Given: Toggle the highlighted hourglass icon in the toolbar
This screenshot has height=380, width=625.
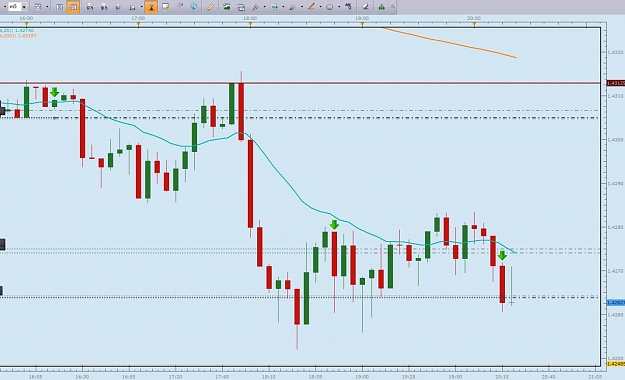Looking at the screenshot, I should (x=151, y=7).
